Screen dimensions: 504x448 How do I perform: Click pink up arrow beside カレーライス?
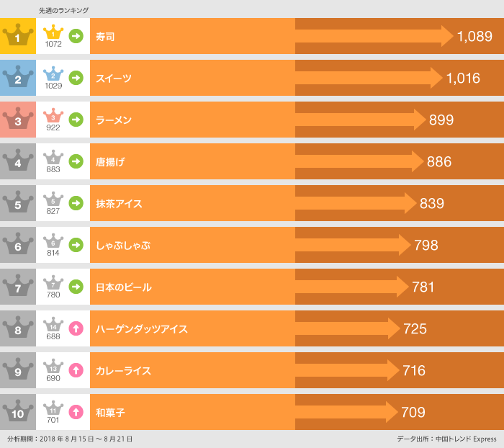[76, 370]
